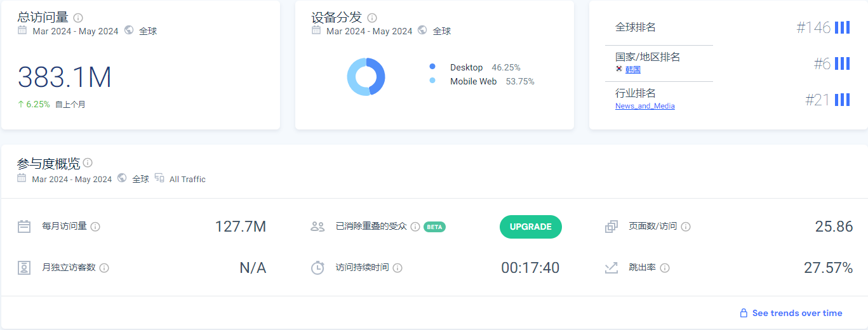This screenshot has height=330, width=868.
Task: Click the 全球排名 label
Action: [x=636, y=27]
